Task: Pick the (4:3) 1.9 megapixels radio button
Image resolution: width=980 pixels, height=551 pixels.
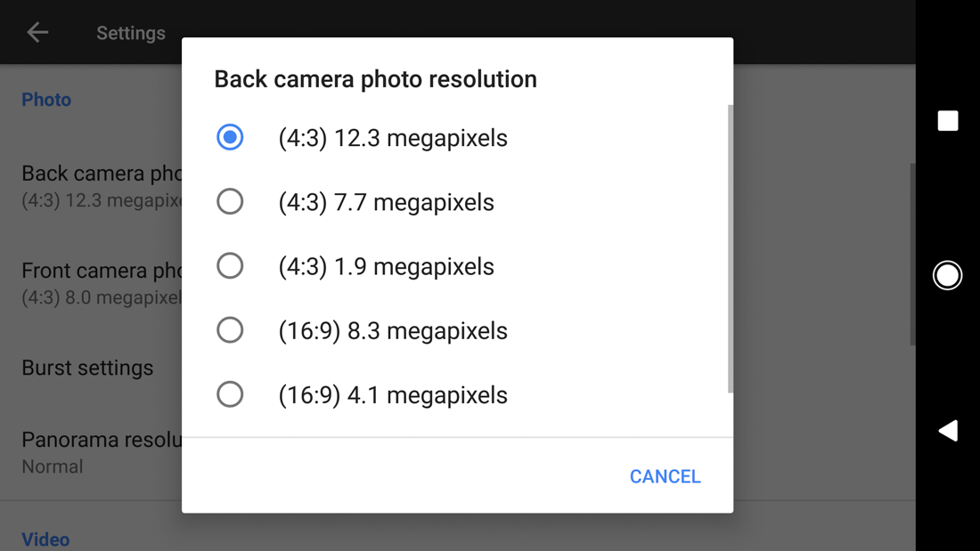Action: [x=230, y=265]
